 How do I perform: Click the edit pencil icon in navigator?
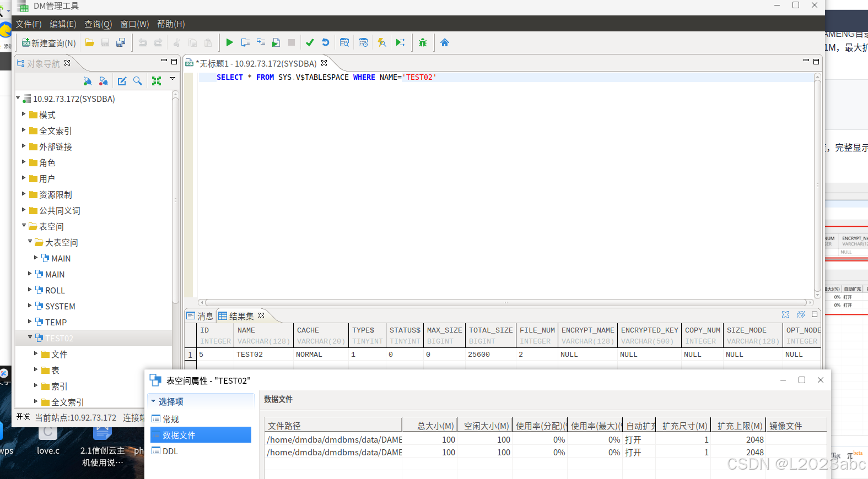(122, 81)
